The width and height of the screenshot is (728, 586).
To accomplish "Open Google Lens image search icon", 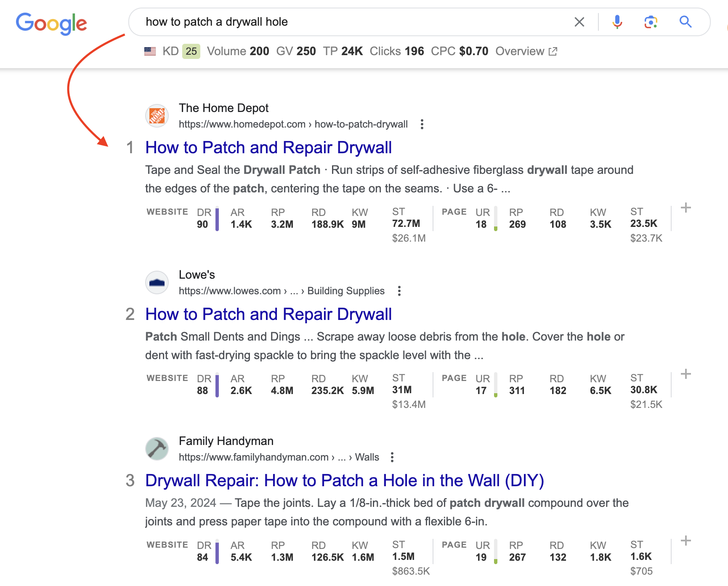I will coord(651,22).
